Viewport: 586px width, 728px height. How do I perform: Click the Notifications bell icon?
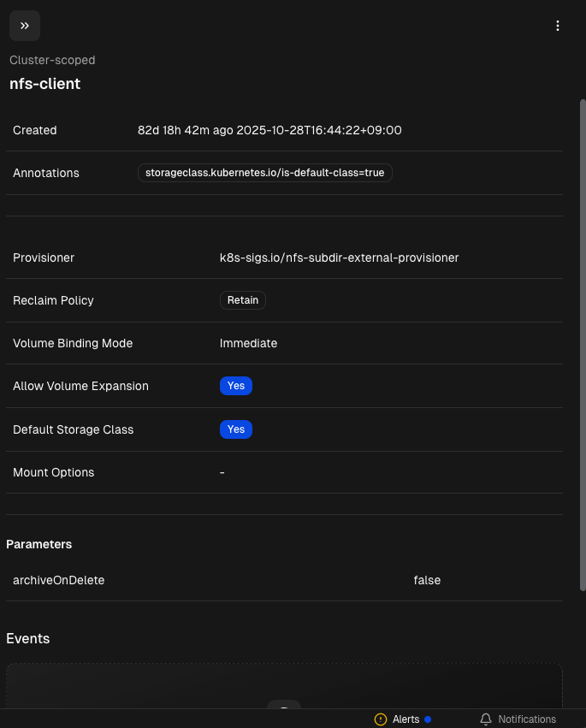pos(486,719)
